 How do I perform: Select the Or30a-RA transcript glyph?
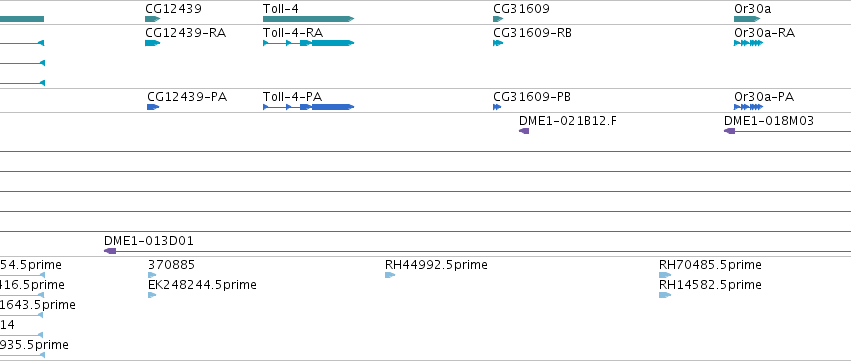point(748,43)
